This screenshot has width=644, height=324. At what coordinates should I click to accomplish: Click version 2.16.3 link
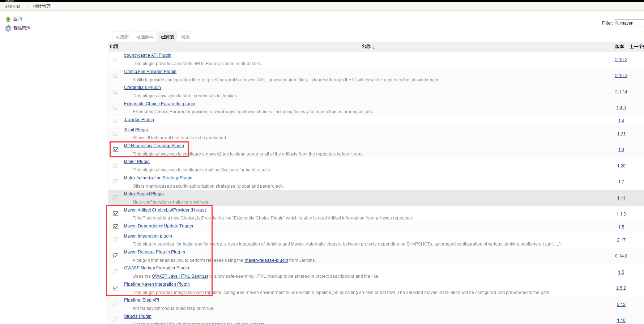coord(621,76)
